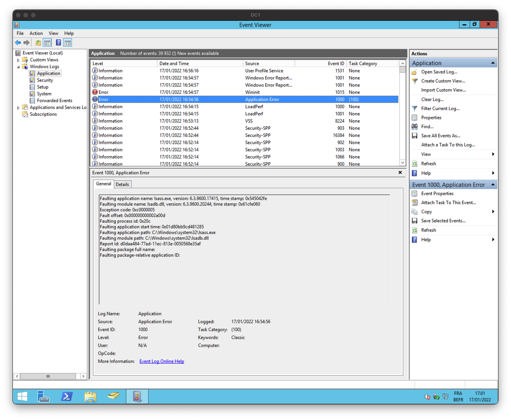Click the Event Viewer taskbar icon

[137, 397]
